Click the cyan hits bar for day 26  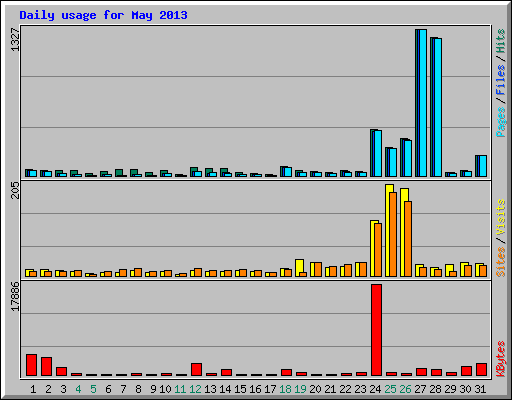point(408,158)
